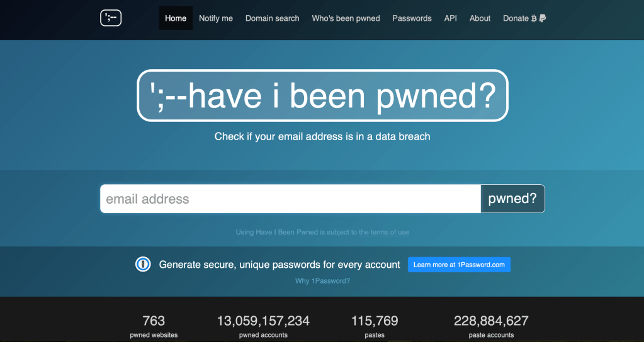Open the Domain search menu item
Image resolution: width=644 pixels, height=342 pixels.
pyautogui.click(x=273, y=19)
